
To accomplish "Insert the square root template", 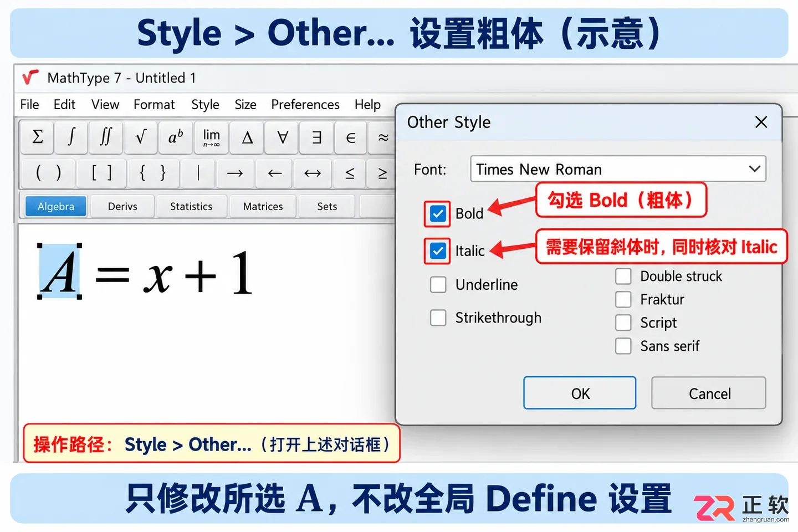I will tap(141, 137).
